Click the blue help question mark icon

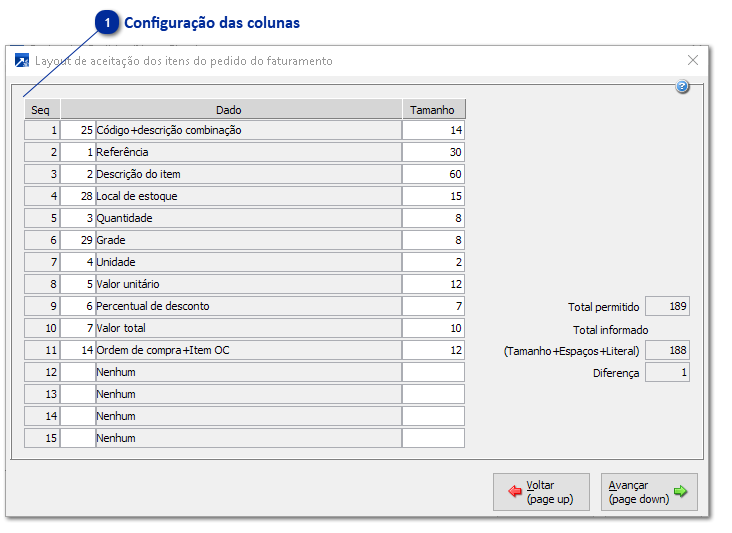(683, 87)
